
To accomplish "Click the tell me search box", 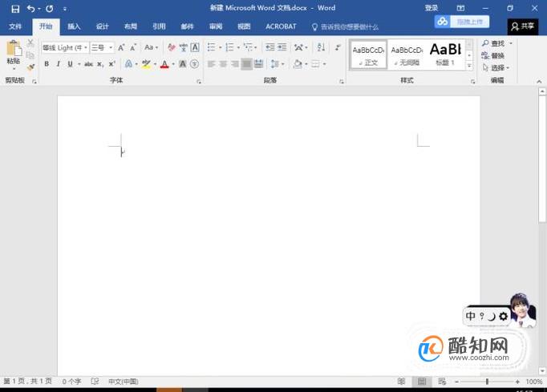I will (x=345, y=26).
